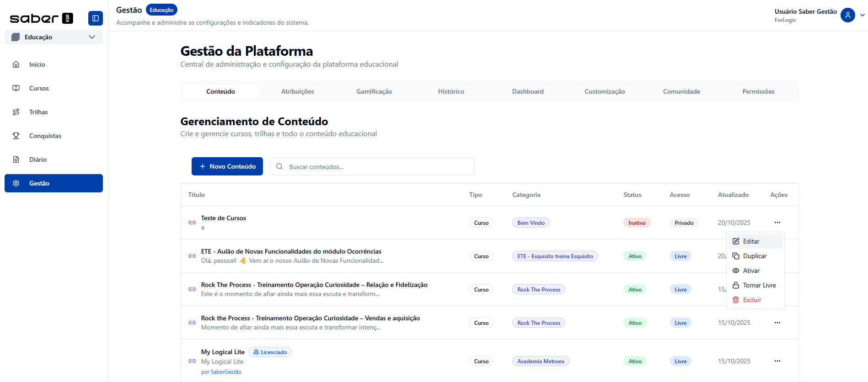This screenshot has height=382, width=868.
Task: Focus the Buscar conteúdos search field
Action: 380,167
